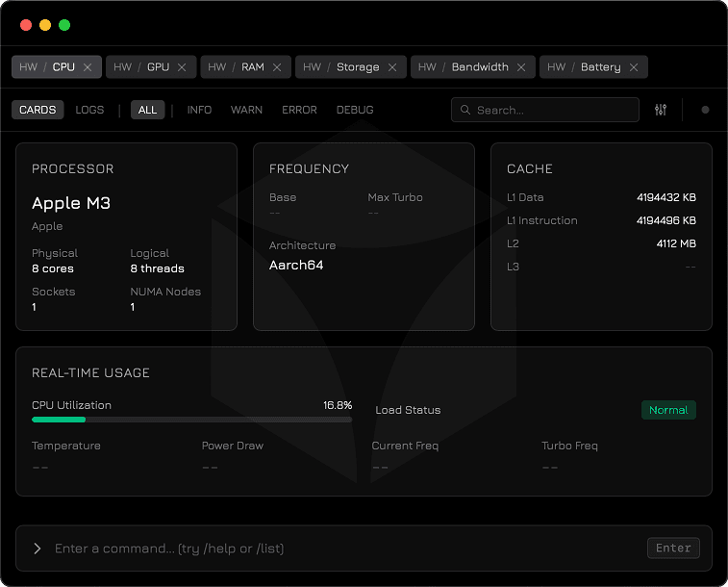Close the HW / Bandwidth tab
728x587 pixels.
pos(521,67)
